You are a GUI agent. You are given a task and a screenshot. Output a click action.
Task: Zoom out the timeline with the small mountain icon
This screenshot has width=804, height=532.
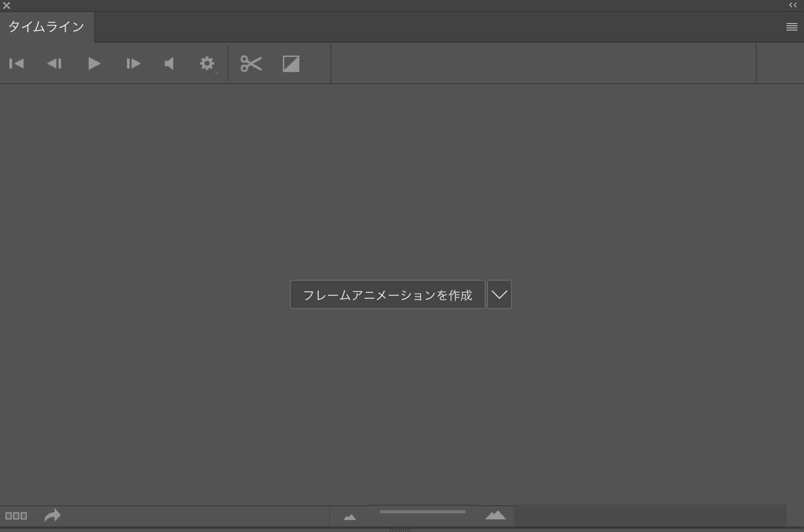(349, 516)
